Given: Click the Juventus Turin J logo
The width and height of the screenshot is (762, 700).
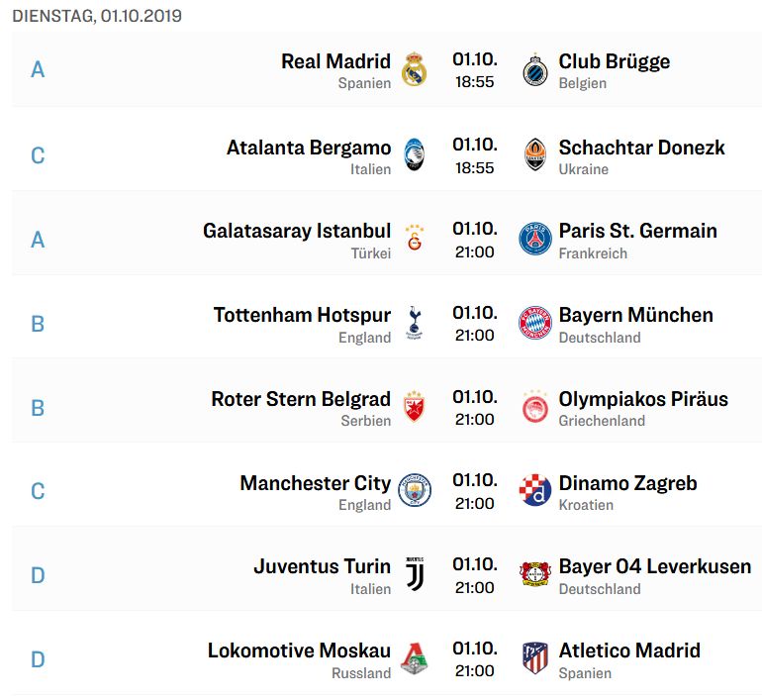Looking at the screenshot, I should pyautogui.click(x=415, y=574).
